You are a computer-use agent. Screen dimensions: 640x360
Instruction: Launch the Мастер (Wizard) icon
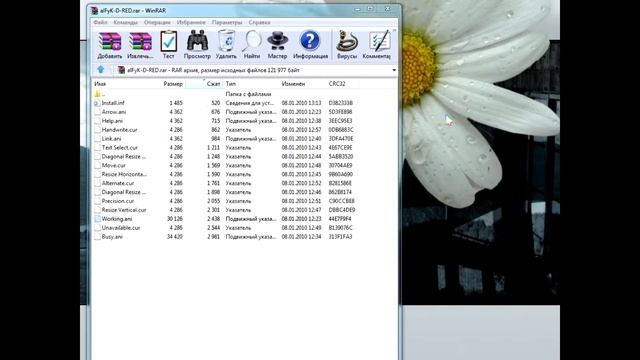pos(278,41)
